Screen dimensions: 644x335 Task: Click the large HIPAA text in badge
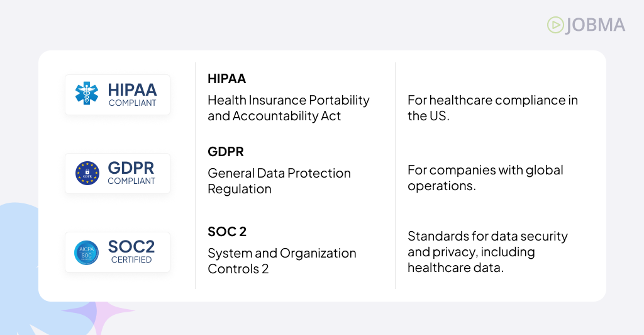(x=132, y=89)
